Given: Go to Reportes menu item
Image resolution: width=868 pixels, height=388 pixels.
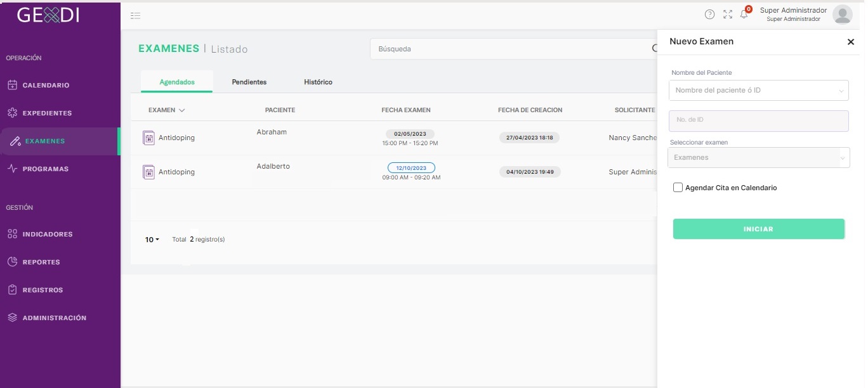Looking at the screenshot, I should (41, 262).
